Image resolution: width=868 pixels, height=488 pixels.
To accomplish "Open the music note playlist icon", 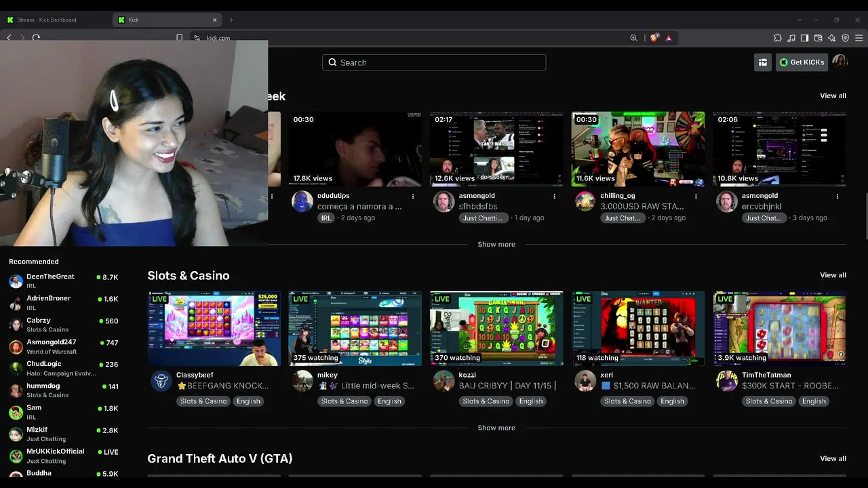I will click(791, 38).
